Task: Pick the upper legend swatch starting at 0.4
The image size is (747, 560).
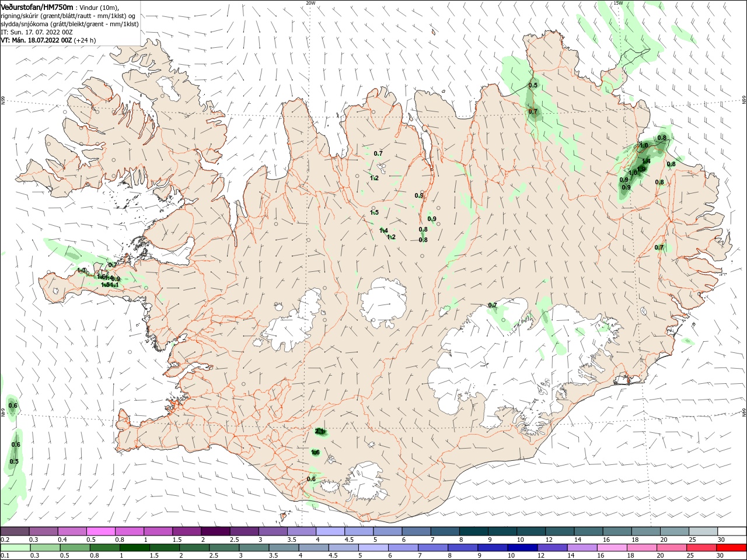Action: tap(72, 531)
